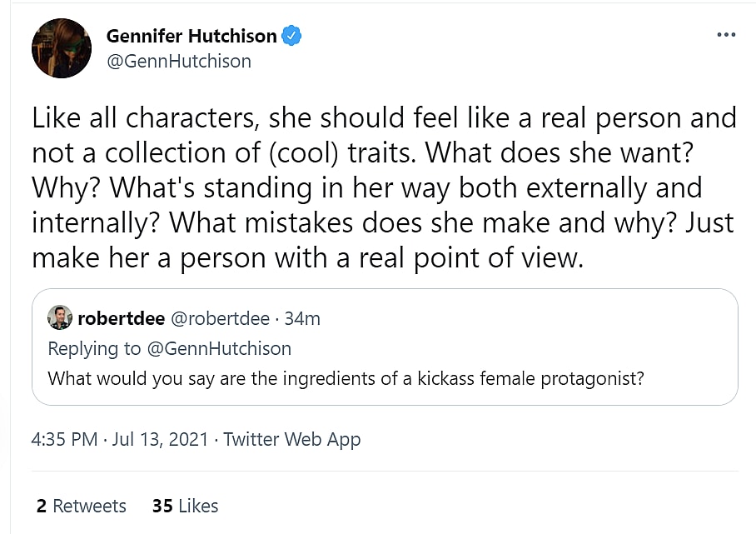Click the blue verified badge

tap(291, 36)
